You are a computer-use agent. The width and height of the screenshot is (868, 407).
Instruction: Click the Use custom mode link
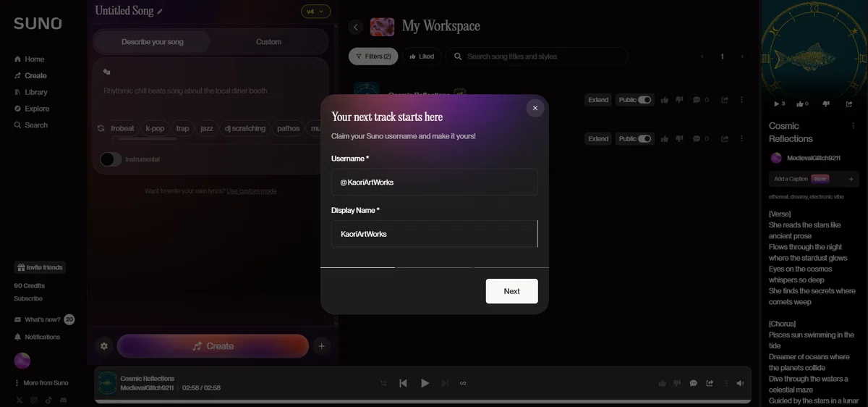pyautogui.click(x=252, y=191)
